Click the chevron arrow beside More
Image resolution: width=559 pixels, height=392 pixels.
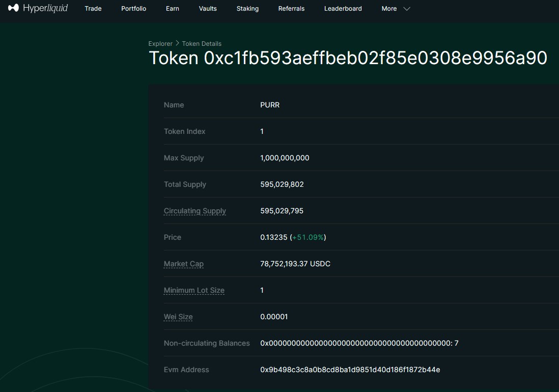[x=407, y=9]
